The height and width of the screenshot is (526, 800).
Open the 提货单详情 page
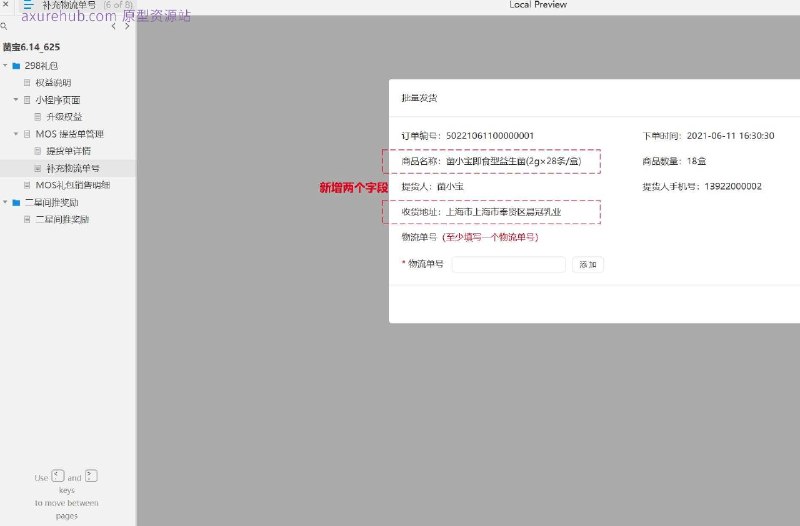[x=68, y=151]
